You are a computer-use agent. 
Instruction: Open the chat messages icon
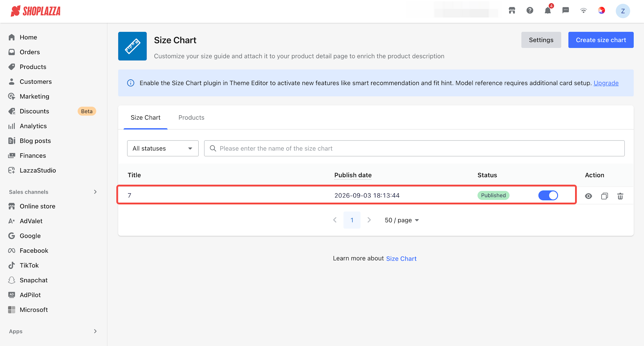pos(565,11)
